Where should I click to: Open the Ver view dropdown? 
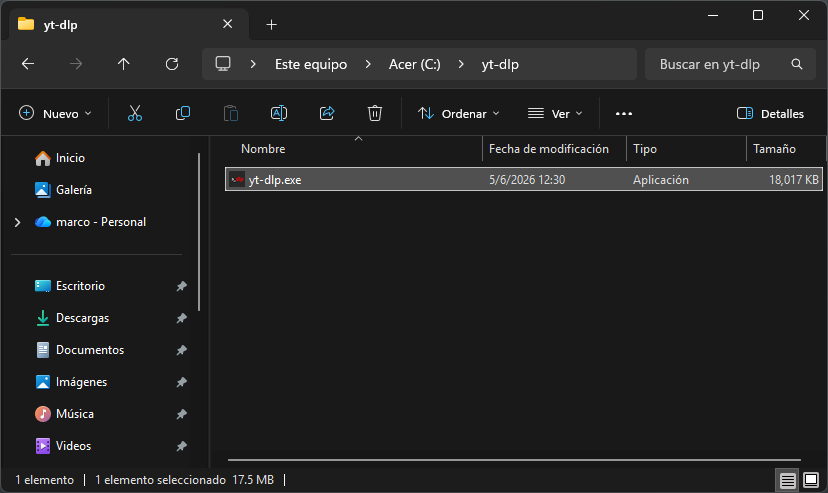pyautogui.click(x=555, y=113)
